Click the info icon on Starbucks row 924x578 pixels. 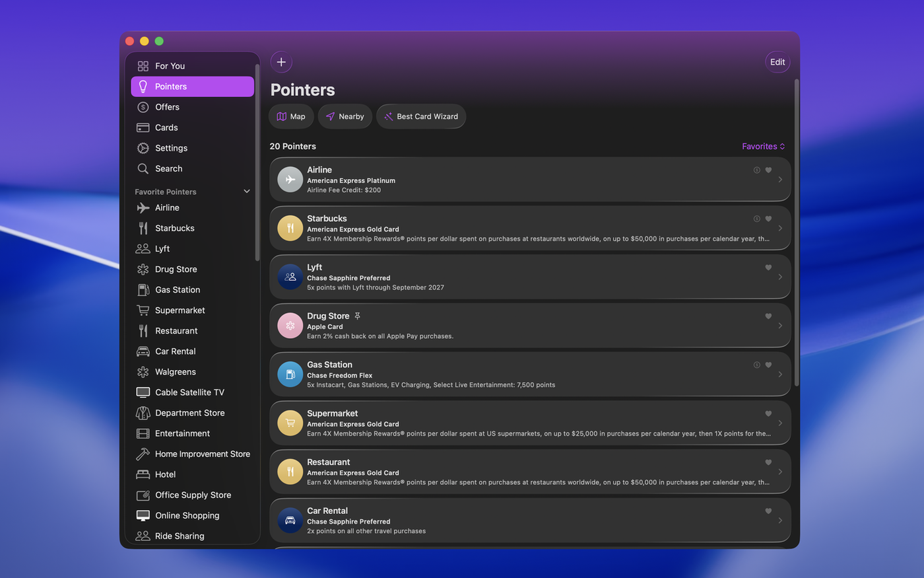756,219
